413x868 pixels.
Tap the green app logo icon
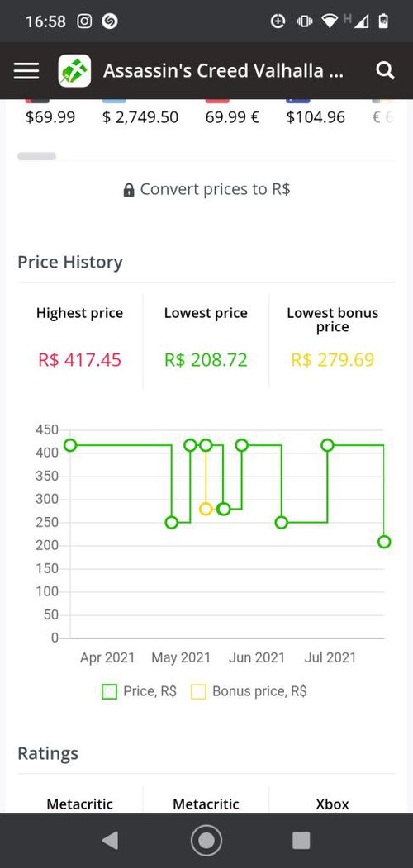pos(74,71)
